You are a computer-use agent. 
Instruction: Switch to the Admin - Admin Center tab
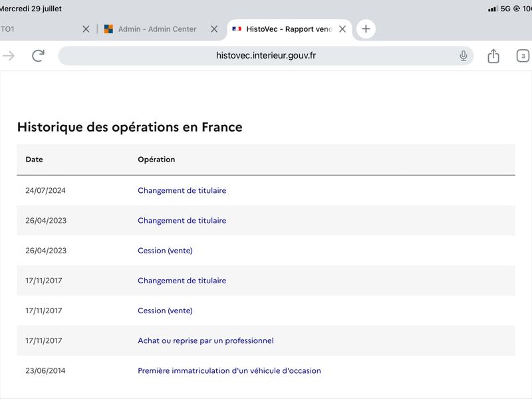157,29
